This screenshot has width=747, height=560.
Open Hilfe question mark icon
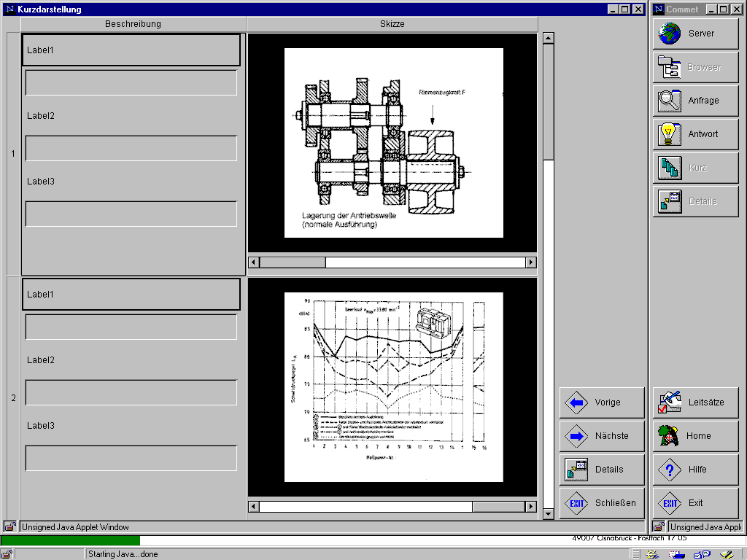[x=669, y=470]
